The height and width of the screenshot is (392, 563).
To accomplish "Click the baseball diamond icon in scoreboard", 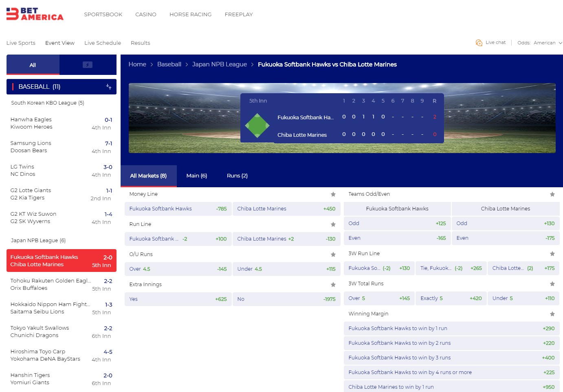I will [257, 126].
